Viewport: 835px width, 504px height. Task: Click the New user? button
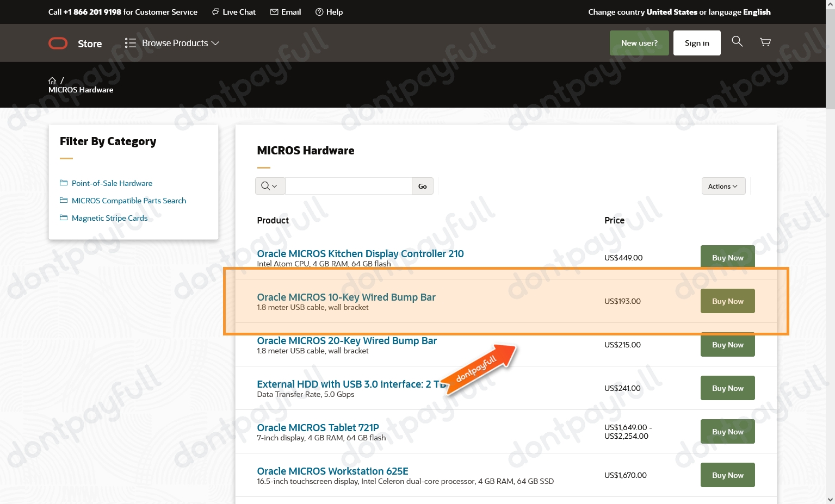(639, 43)
